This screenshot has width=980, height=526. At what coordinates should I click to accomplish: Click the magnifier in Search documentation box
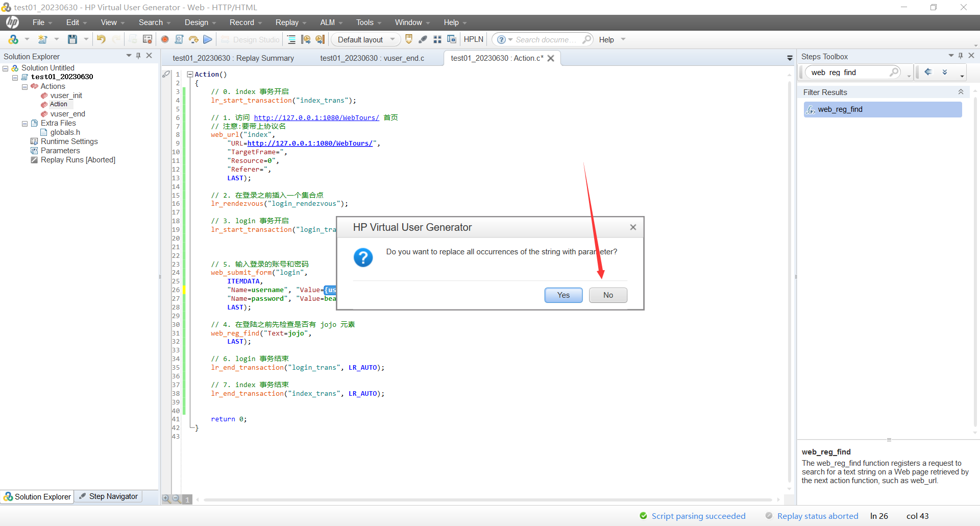click(x=587, y=39)
